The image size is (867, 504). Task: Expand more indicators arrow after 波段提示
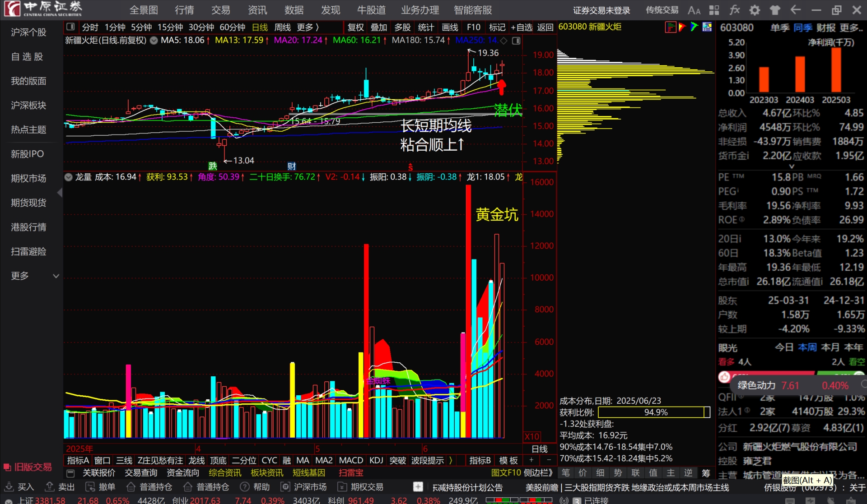click(450, 460)
